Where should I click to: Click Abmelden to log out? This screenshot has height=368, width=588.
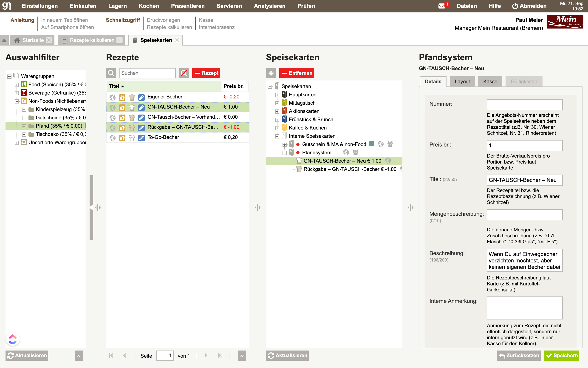[x=529, y=6]
